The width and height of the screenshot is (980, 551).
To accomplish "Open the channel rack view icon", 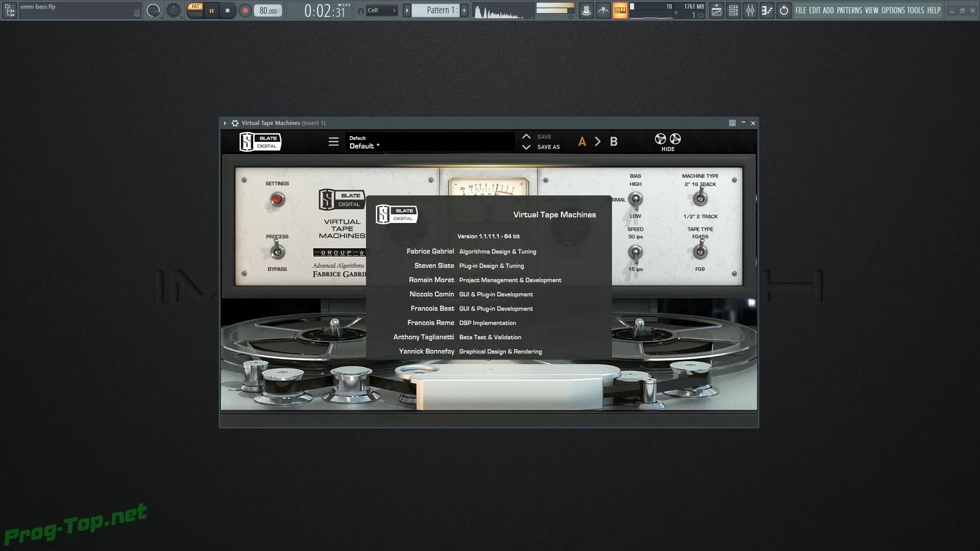I will 733,10.
